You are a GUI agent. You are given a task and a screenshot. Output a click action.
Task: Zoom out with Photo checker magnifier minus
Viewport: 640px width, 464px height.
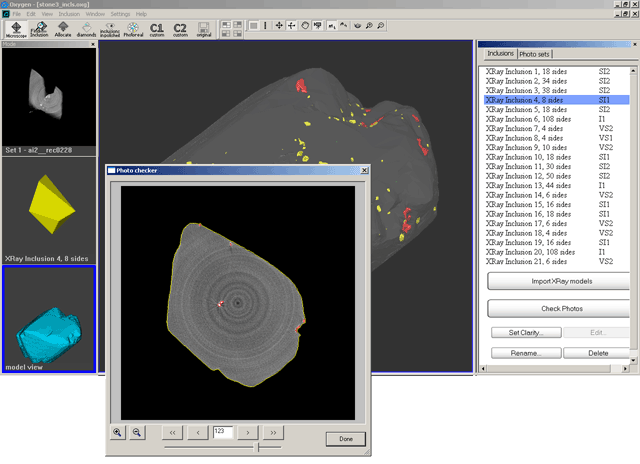pyautogui.click(x=137, y=432)
